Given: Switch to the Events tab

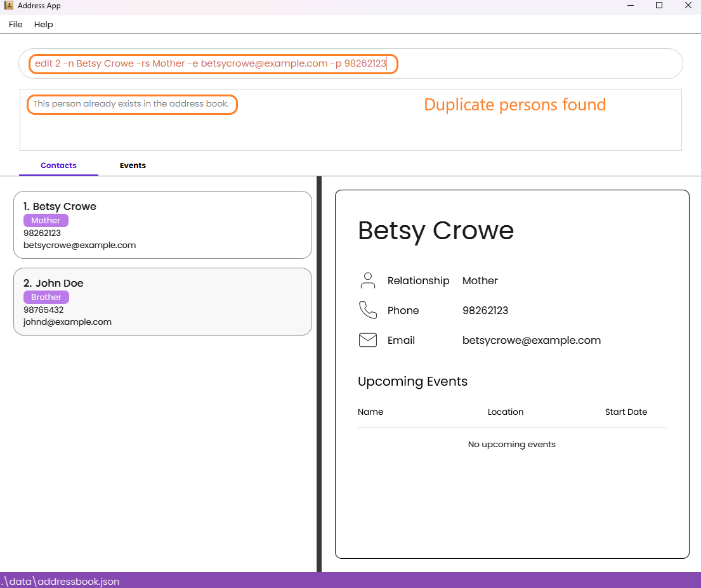Looking at the screenshot, I should tap(133, 166).
